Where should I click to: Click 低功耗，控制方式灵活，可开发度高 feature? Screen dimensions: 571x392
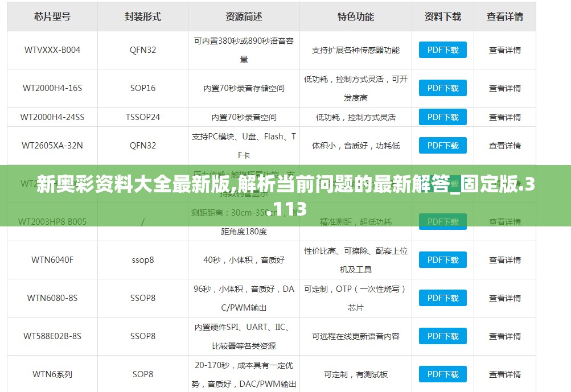pos(356,88)
